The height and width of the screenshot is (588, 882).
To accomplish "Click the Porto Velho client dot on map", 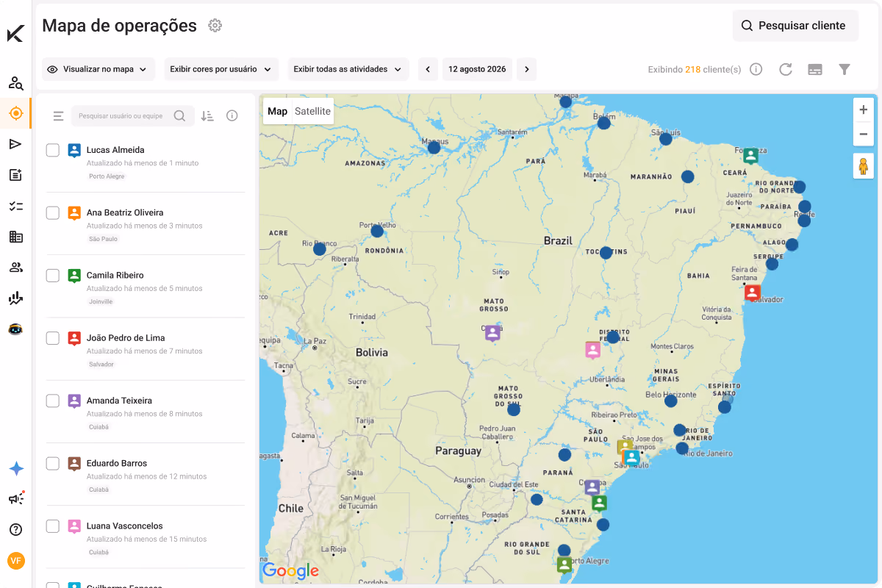I will point(377,231).
